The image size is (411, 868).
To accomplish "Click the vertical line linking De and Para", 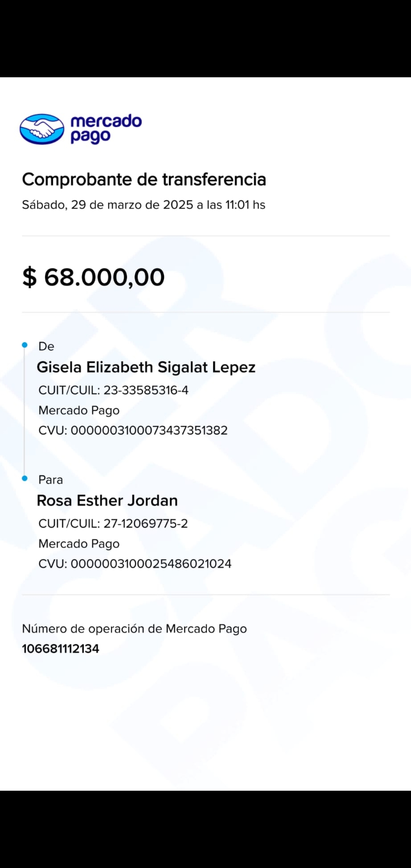I will coord(24,411).
